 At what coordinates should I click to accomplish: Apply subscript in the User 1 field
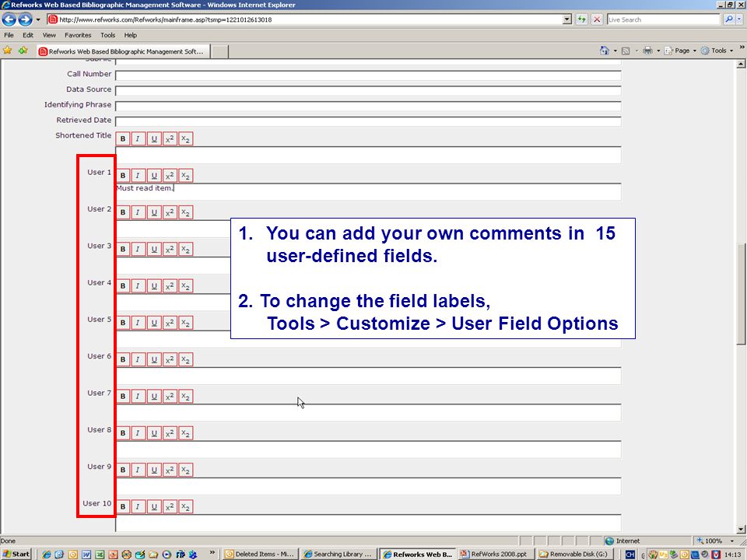185,176
